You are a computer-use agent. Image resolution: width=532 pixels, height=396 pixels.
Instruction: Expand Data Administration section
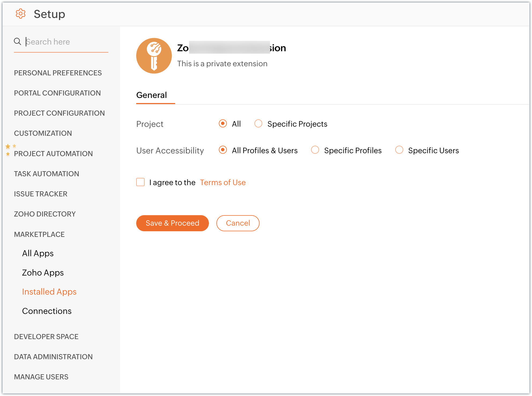click(x=53, y=357)
